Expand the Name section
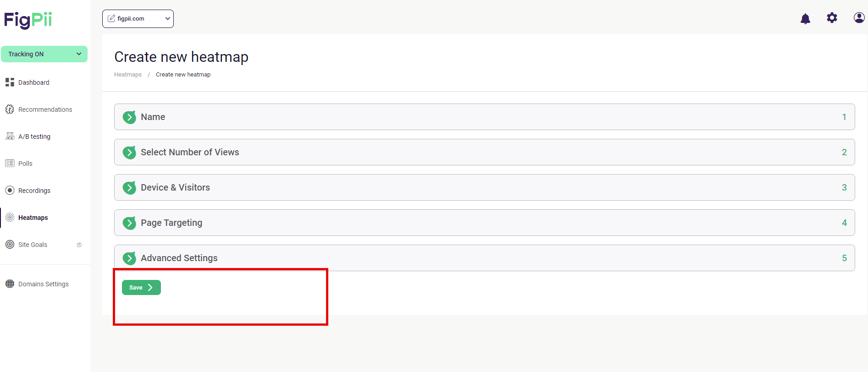 coord(484,117)
